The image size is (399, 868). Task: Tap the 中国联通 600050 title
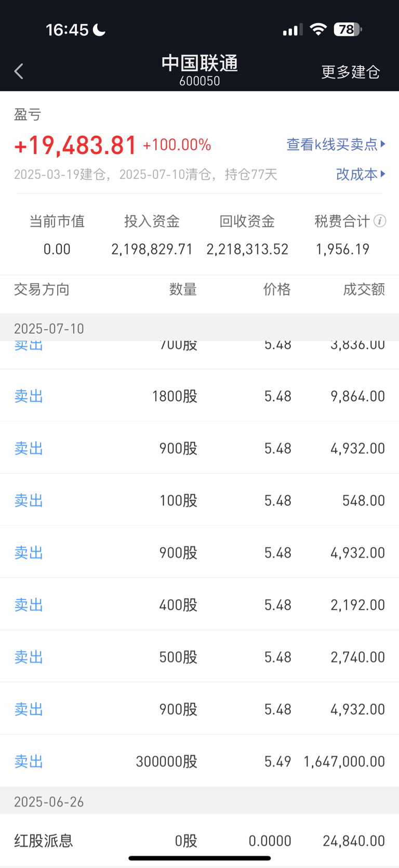pos(199,70)
